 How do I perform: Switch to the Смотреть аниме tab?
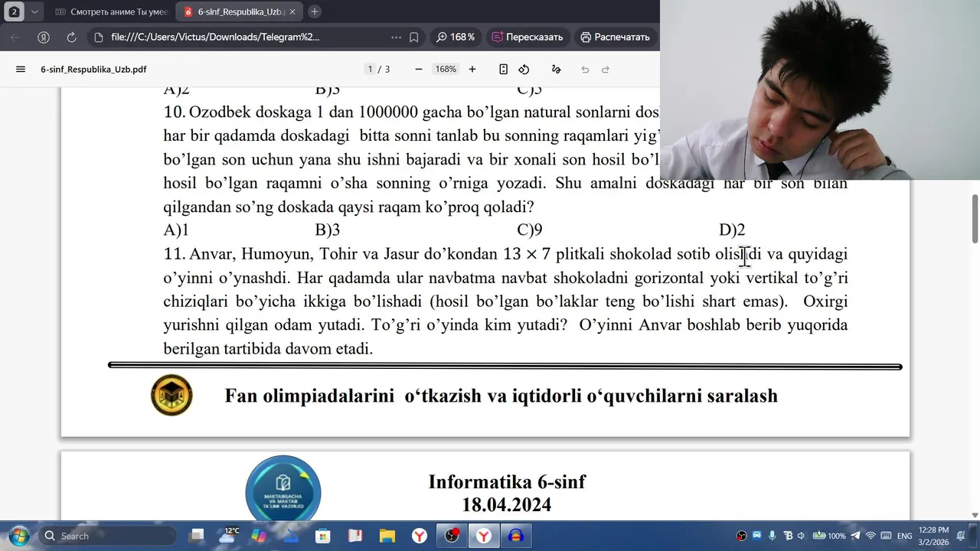click(111, 11)
